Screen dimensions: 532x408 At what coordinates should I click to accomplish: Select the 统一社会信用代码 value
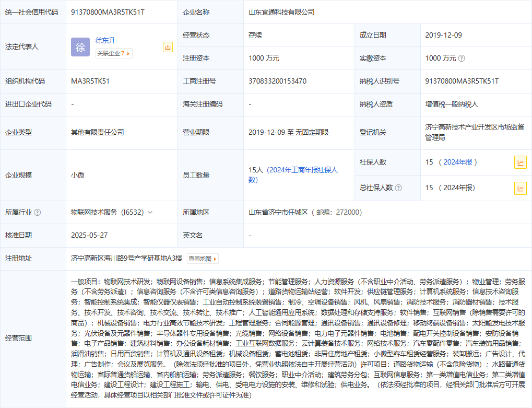point(108,12)
